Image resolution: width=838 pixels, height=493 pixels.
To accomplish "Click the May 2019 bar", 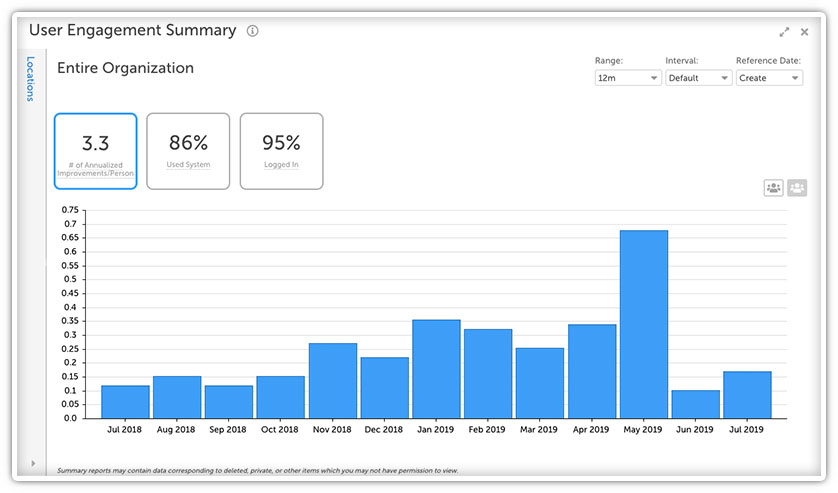I will 643,324.
